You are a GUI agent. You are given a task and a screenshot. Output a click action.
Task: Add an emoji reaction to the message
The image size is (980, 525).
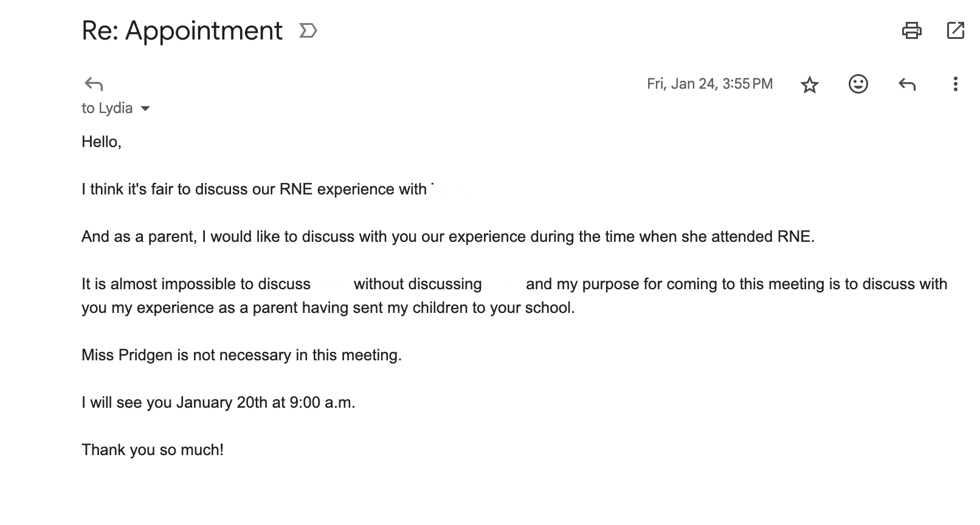[858, 84]
